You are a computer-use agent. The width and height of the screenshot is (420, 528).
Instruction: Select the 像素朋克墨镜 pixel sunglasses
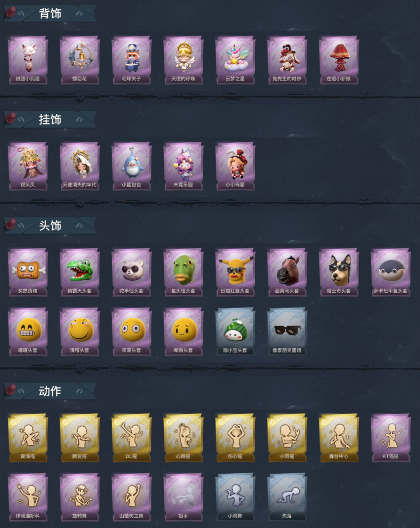tap(287, 332)
